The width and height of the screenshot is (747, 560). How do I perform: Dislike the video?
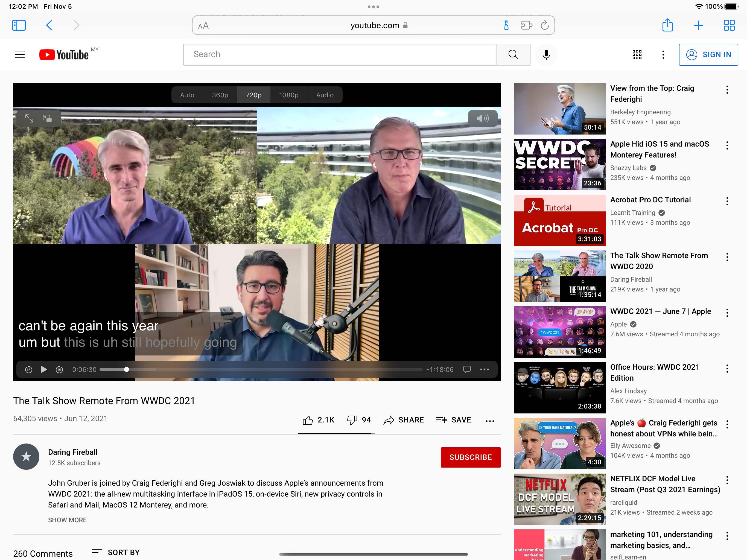pyautogui.click(x=359, y=420)
